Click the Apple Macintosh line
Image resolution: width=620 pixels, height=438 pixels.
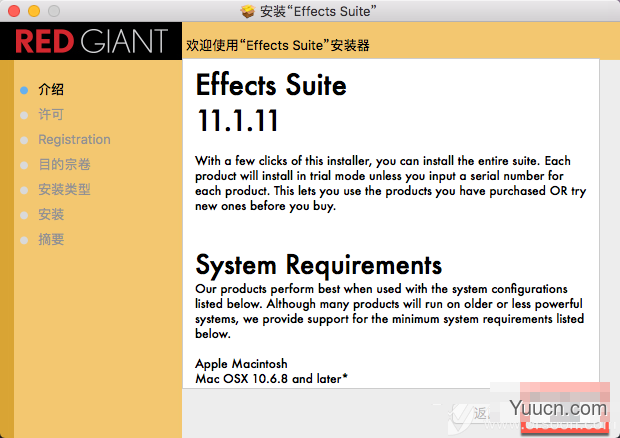(241, 364)
